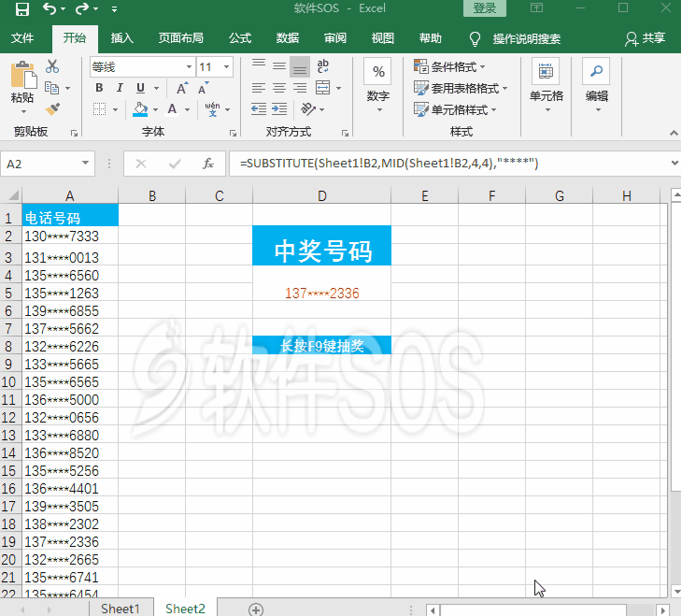Screen dimensions: 681x616
Task: Click the 登录 sign-in button
Action: 484,8
